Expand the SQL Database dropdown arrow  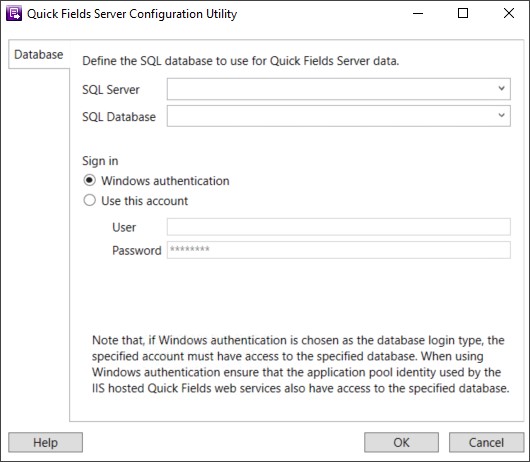pyautogui.click(x=501, y=116)
